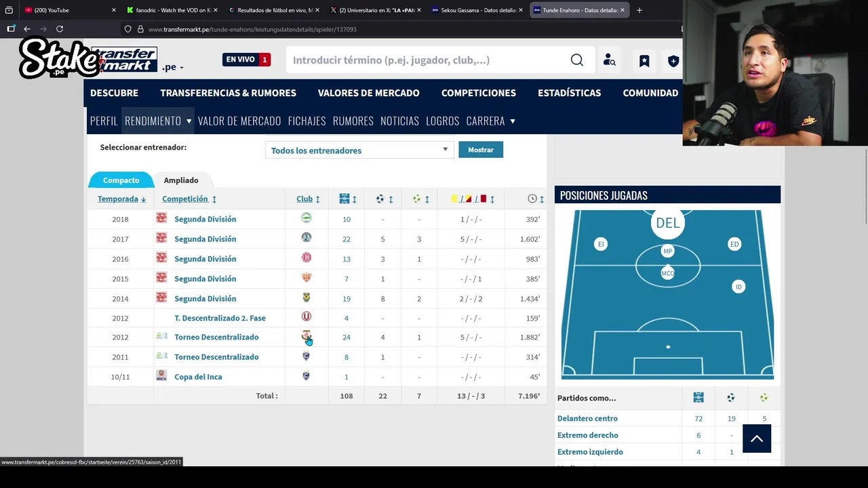Click the 2016 row club crest
This screenshot has width=868, height=488.
point(307,258)
